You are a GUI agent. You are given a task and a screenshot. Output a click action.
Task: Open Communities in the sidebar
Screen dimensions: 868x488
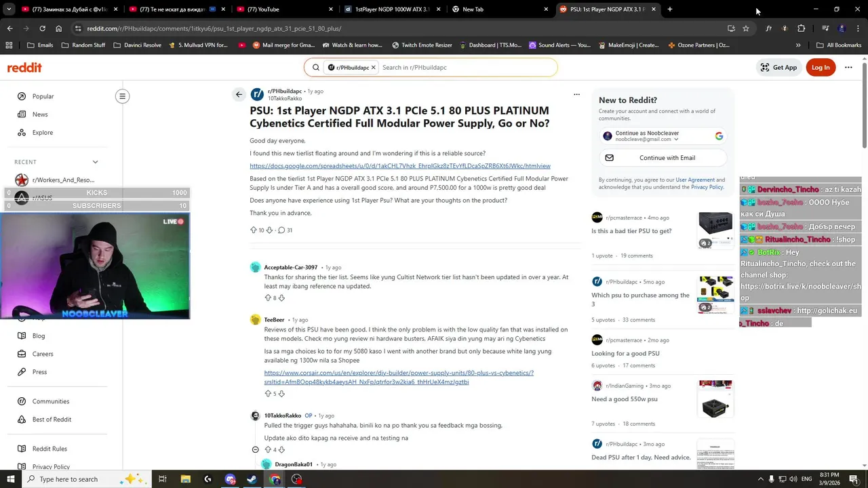click(x=51, y=401)
